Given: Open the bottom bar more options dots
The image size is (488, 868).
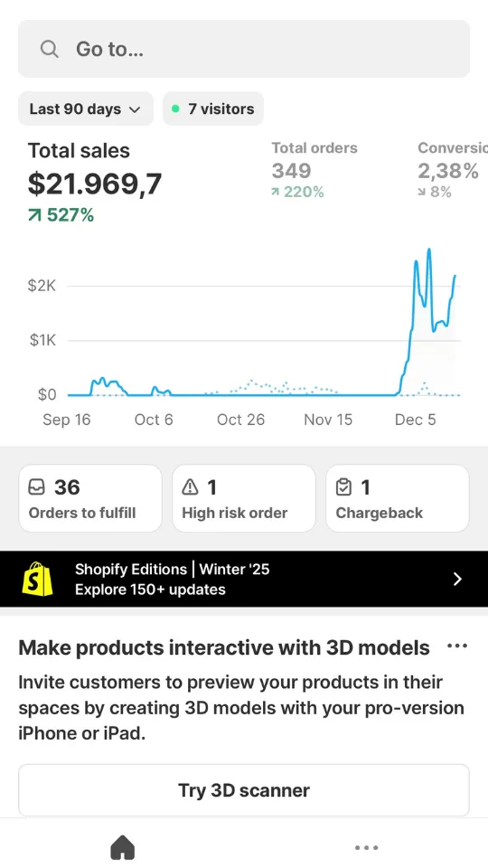Looking at the screenshot, I should (366, 847).
